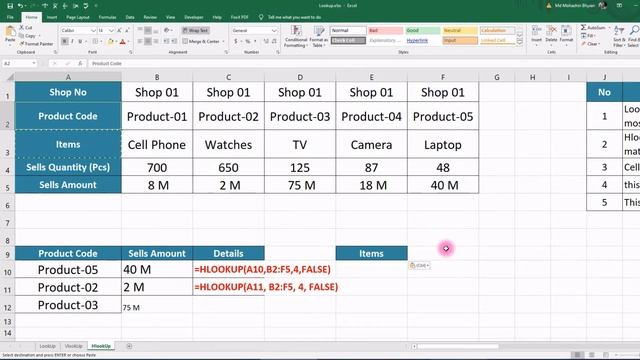Image resolution: width=640 pixels, height=360 pixels.
Task: Switch to the Data tab
Action: pos(130,17)
